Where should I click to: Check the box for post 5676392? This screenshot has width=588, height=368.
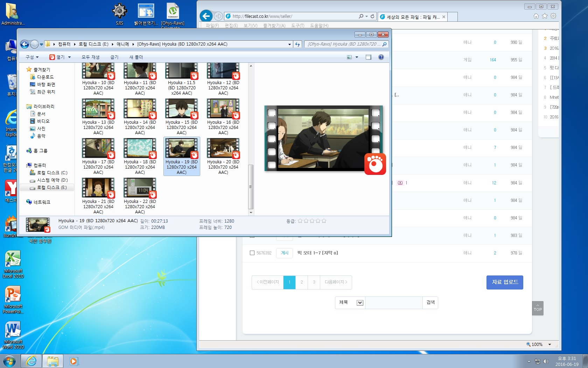(252, 253)
